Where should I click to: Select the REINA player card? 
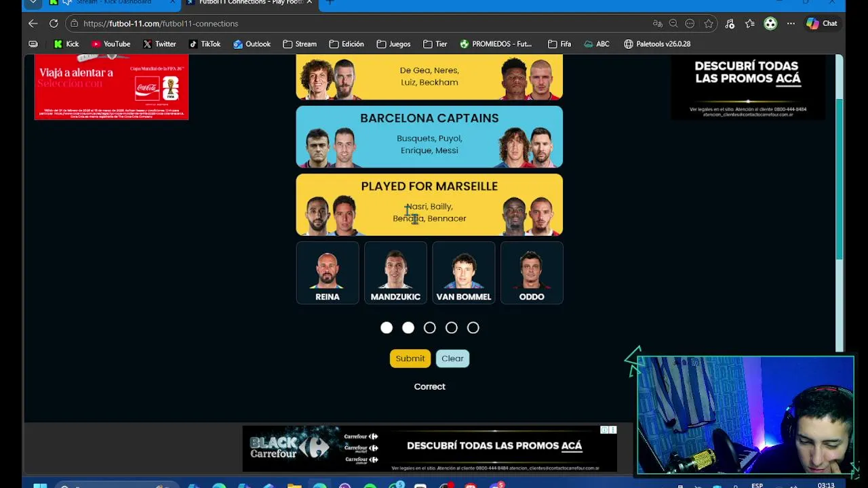pyautogui.click(x=328, y=273)
